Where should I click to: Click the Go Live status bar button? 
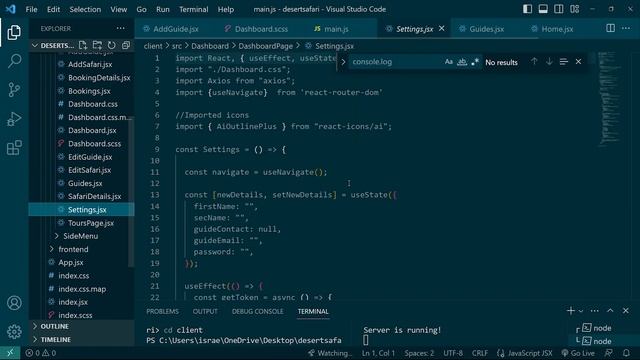click(x=578, y=353)
